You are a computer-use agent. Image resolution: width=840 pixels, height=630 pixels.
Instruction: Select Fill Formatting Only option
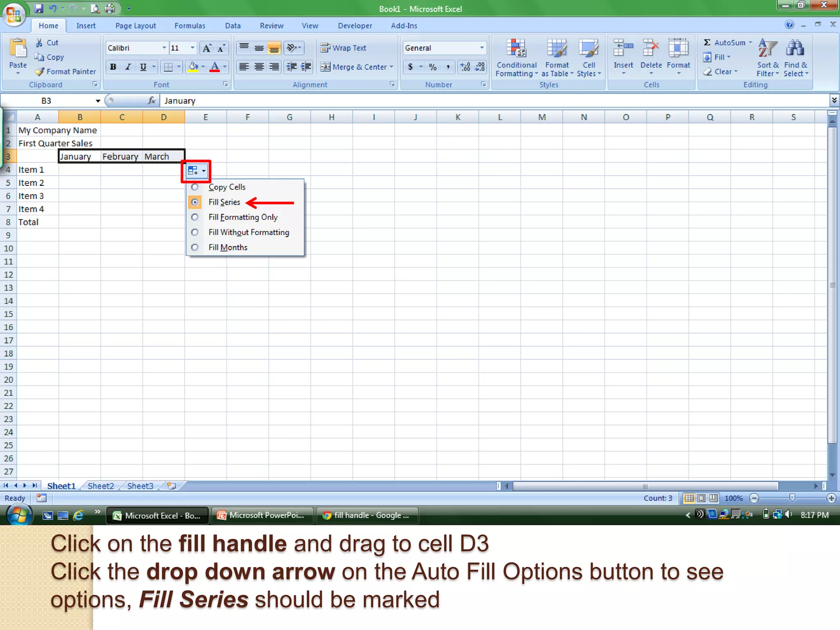(195, 217)
